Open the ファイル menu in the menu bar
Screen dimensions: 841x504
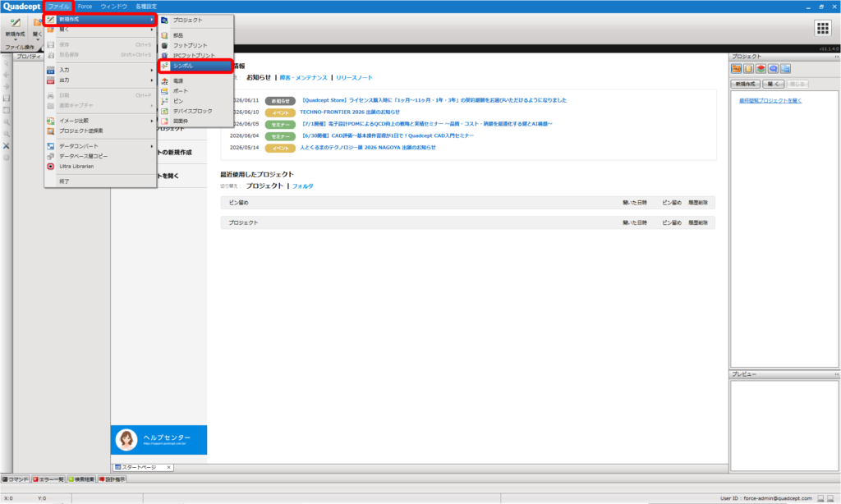point(58,7)
